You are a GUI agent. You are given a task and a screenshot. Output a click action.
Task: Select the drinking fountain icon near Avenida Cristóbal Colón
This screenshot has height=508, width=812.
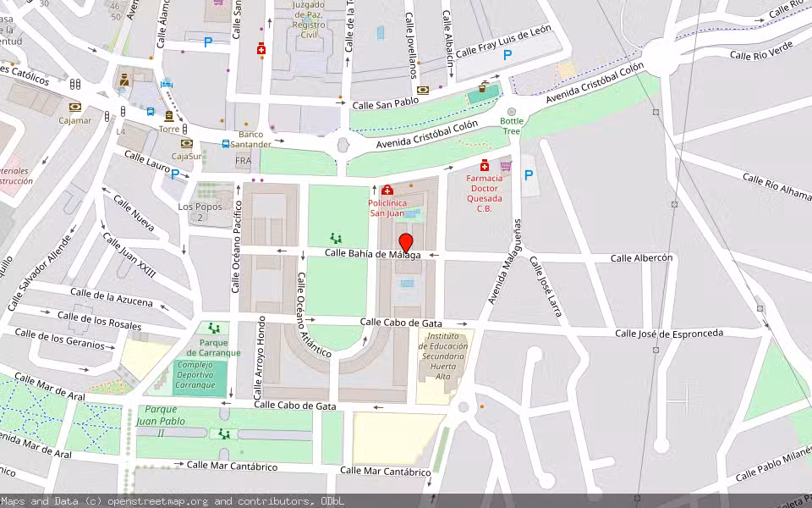point(482,86)
